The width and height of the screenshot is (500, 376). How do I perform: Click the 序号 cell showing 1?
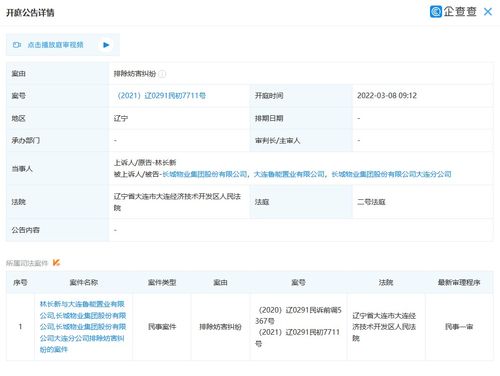pos(20,327)
